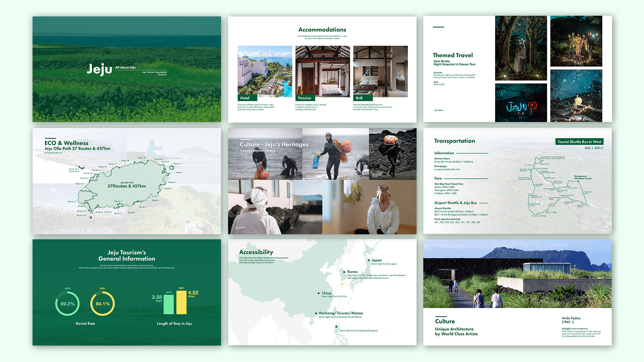Image resolution: width=644 pixels, height=362 pixels.
Task: Select the yellow 2021 bar in chart
Action: pos(181,302)
